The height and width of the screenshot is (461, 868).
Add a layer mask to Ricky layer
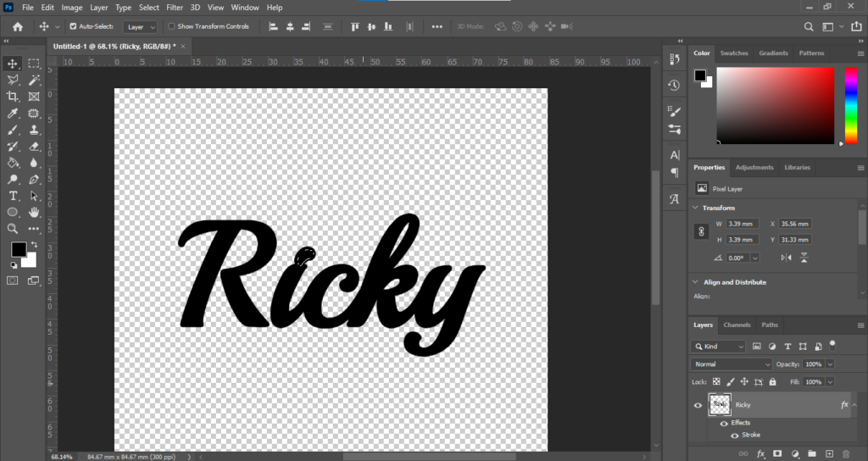click(776, 454)
